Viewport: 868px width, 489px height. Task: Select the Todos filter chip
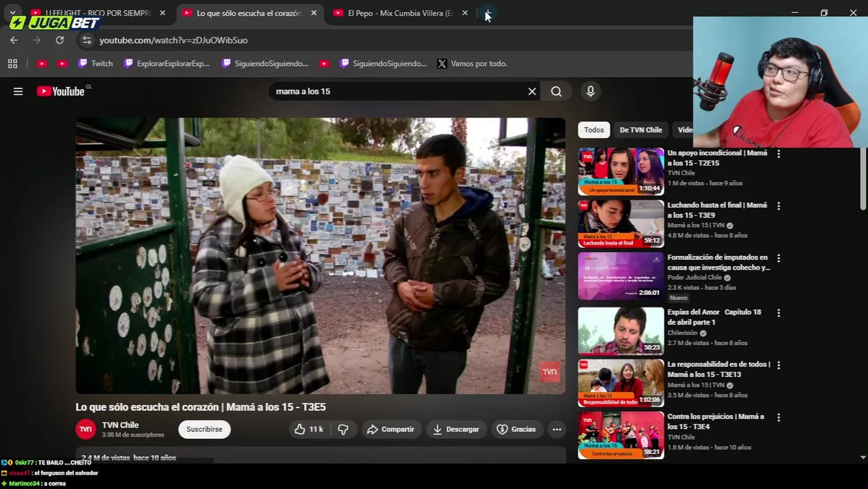point(594,130)
